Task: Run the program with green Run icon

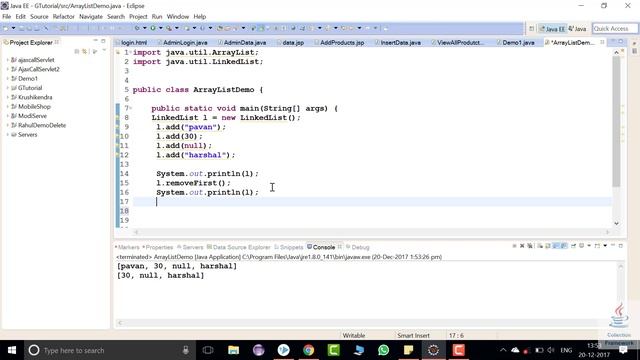Action: (153, 28)
